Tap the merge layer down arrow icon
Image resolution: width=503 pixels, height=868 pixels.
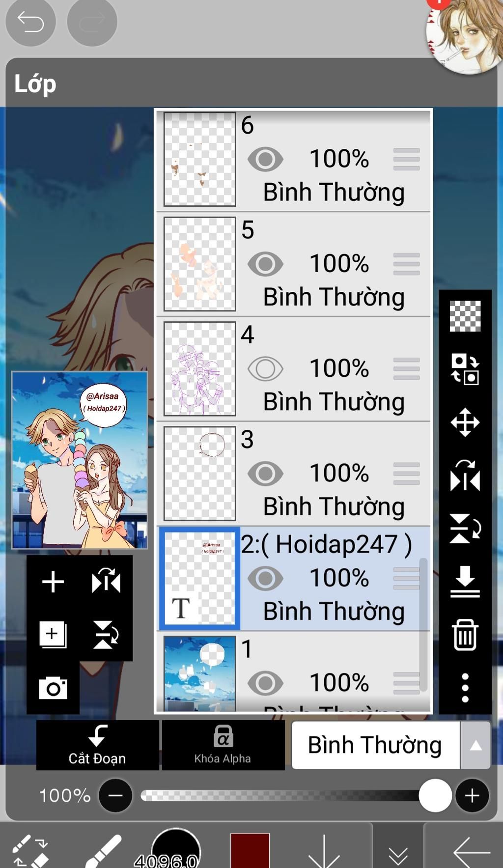465,582
